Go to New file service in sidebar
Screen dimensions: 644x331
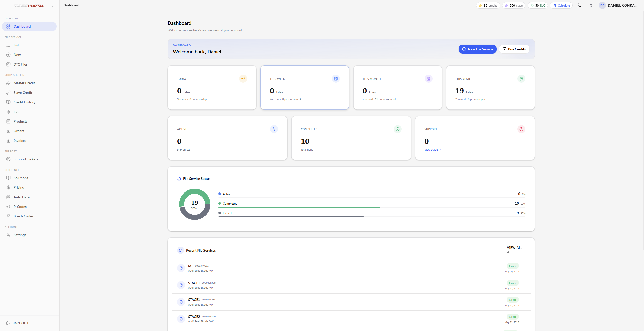tap(29, 55)
